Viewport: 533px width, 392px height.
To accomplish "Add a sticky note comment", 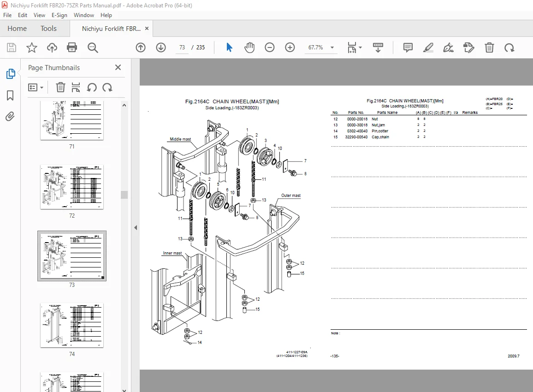I will coord(408,48).
